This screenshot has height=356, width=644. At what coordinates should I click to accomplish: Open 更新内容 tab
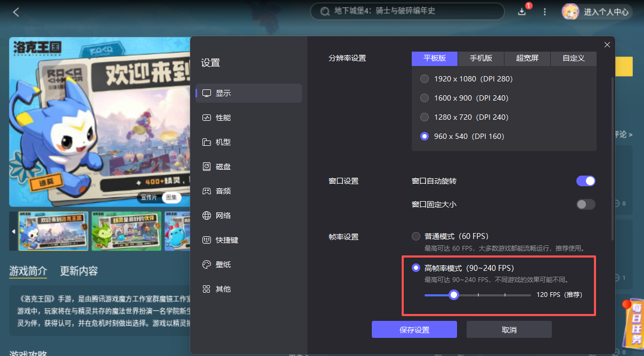tap(79, 271)
